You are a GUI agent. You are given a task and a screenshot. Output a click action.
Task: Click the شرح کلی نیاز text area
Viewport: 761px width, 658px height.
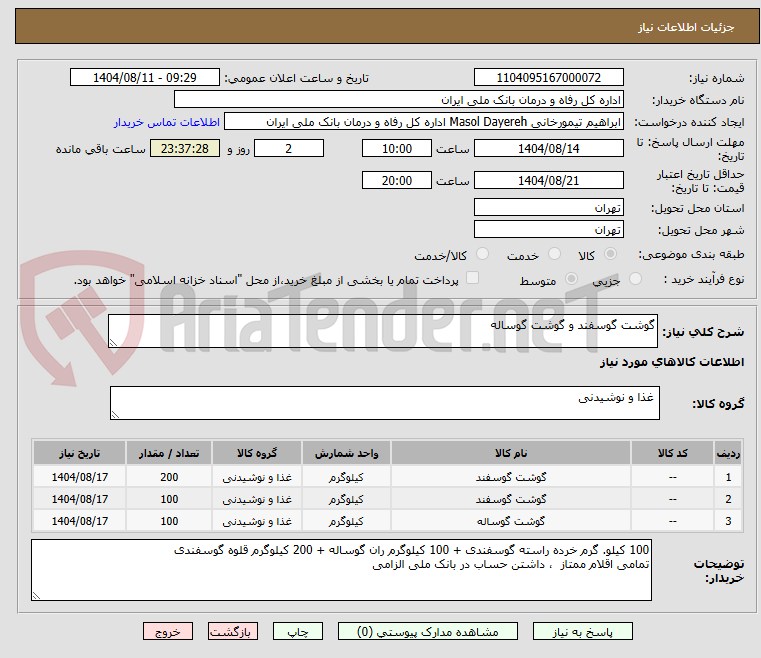(x=382, y=331)
